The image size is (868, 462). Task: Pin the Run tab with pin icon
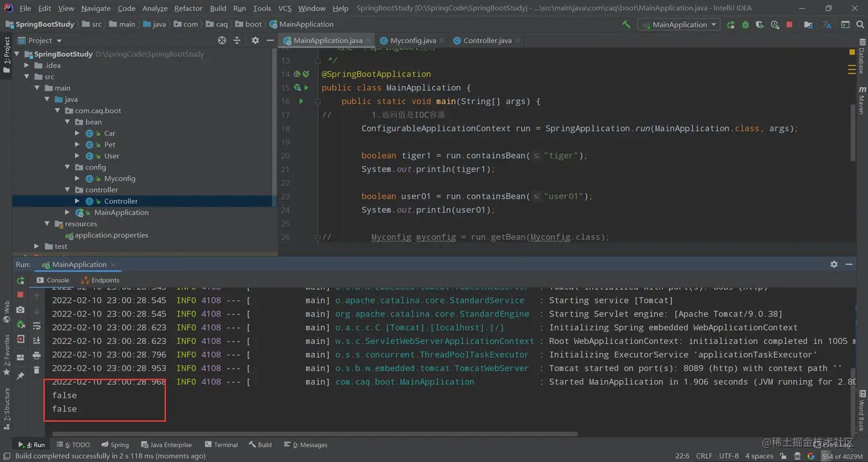[21, 376]
